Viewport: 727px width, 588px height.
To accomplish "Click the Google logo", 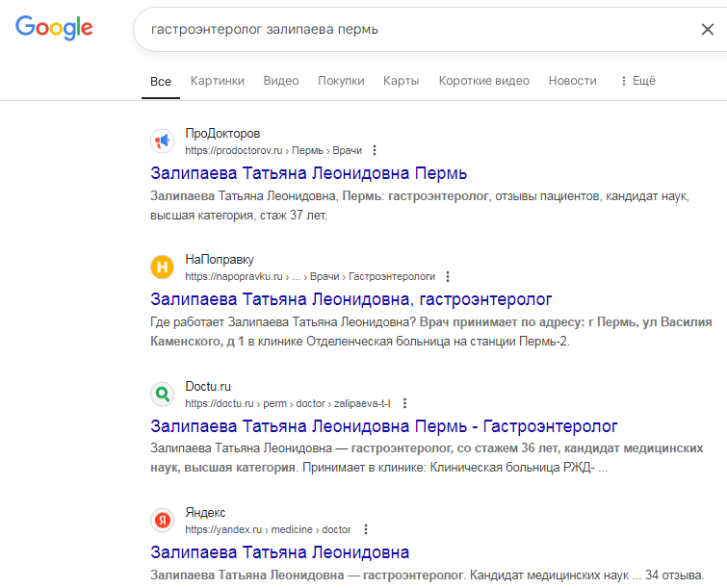I will 54,27.
